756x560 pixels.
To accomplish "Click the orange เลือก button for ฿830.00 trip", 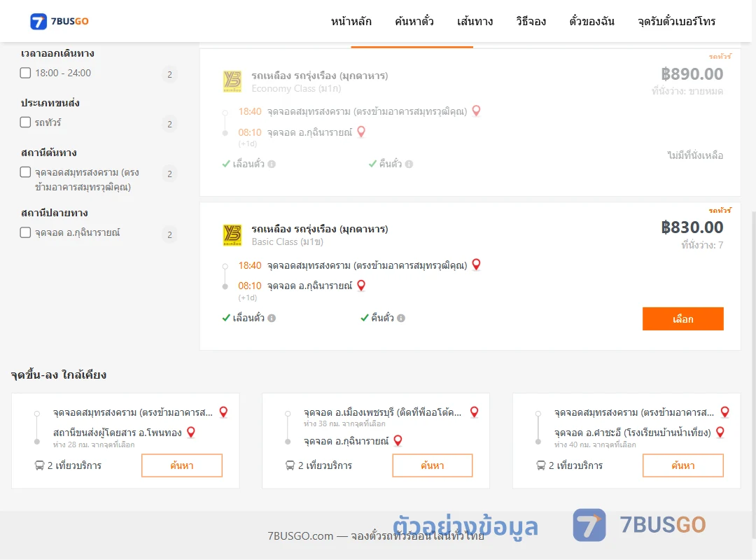I will click(682, 318).
